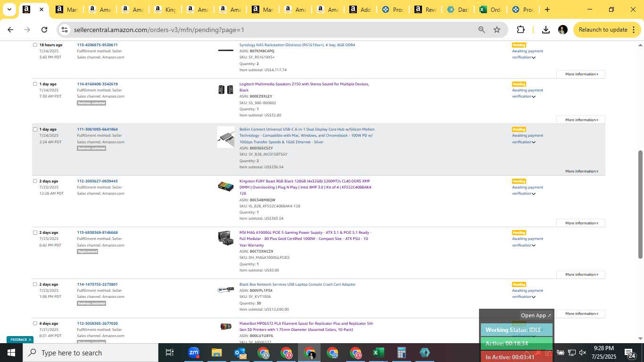Switch to the King browser tab
Image resolution: width=644 pixels, height=362 pixels.
pos(165,9)
